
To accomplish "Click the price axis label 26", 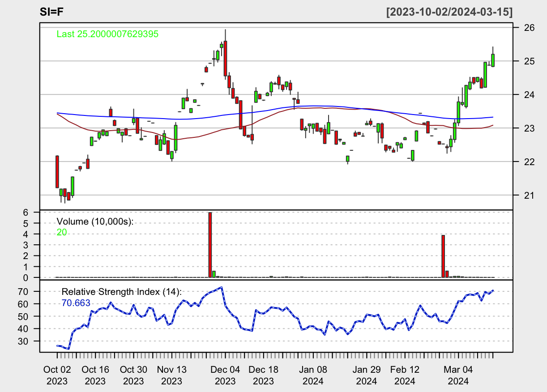I will [x=530, y=28].
